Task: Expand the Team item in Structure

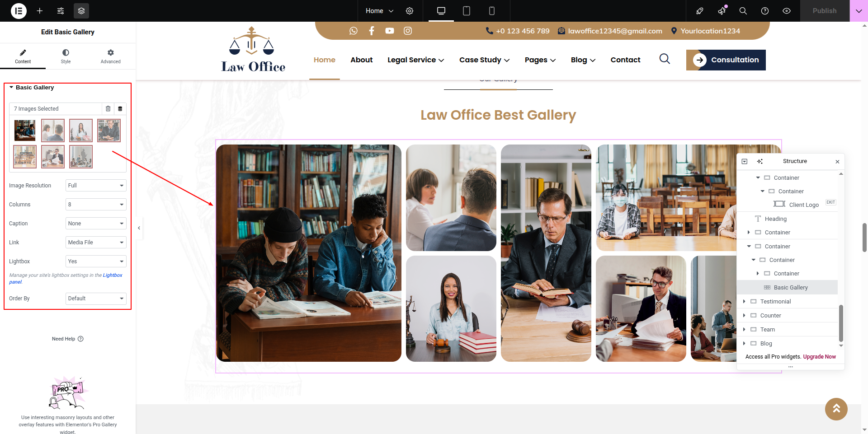Action: [x=744, y=330]
